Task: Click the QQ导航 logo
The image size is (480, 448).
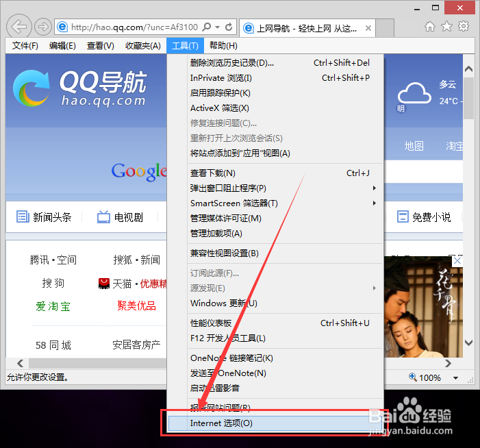Action: tap(80, 88)
